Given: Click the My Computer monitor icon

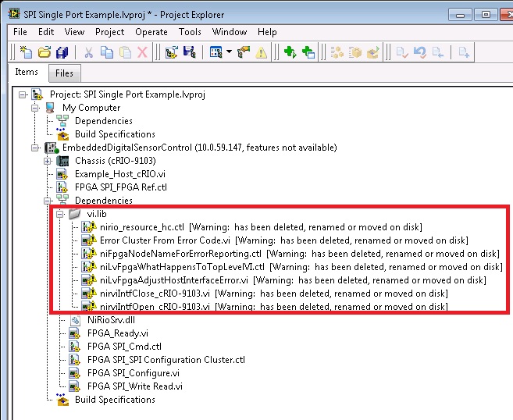Looking at the screenshot, I should tap(51, 108).
